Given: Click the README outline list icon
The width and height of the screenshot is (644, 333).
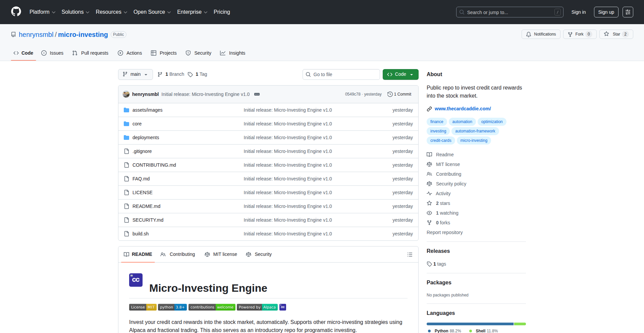Looking at the screenshot, I should coord(410,255).
